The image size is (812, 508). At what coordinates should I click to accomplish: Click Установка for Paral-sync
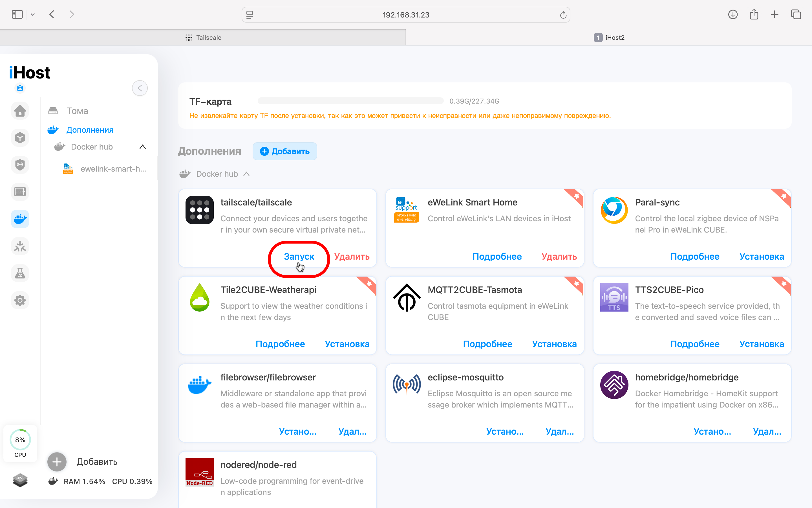pos(762,257)
